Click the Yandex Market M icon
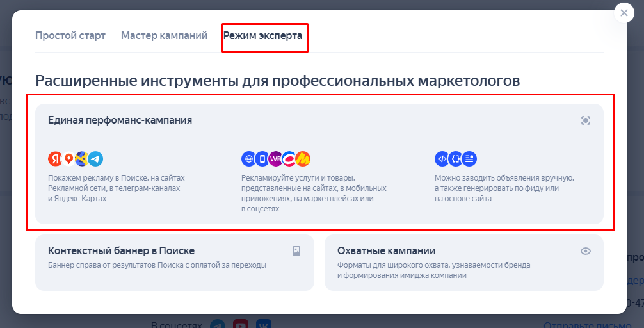644x328 pixels. pos(303,159)
